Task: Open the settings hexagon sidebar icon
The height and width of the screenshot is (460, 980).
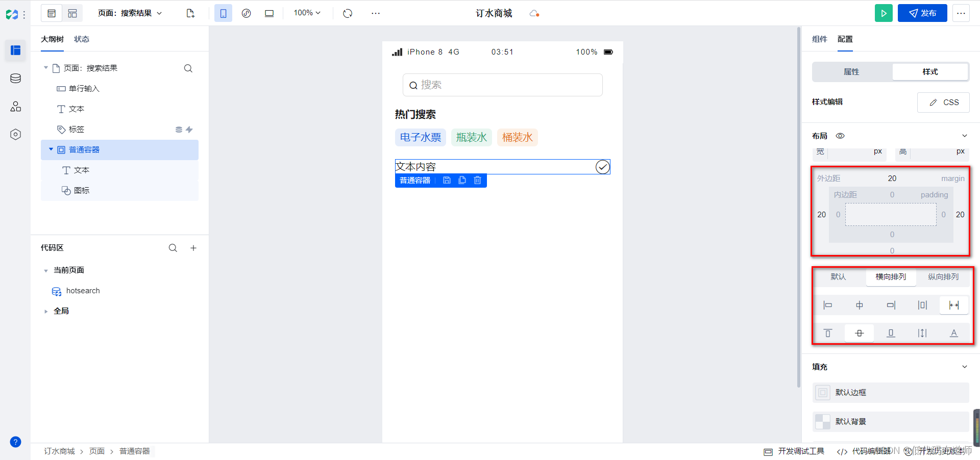Action: click(16, 134)
